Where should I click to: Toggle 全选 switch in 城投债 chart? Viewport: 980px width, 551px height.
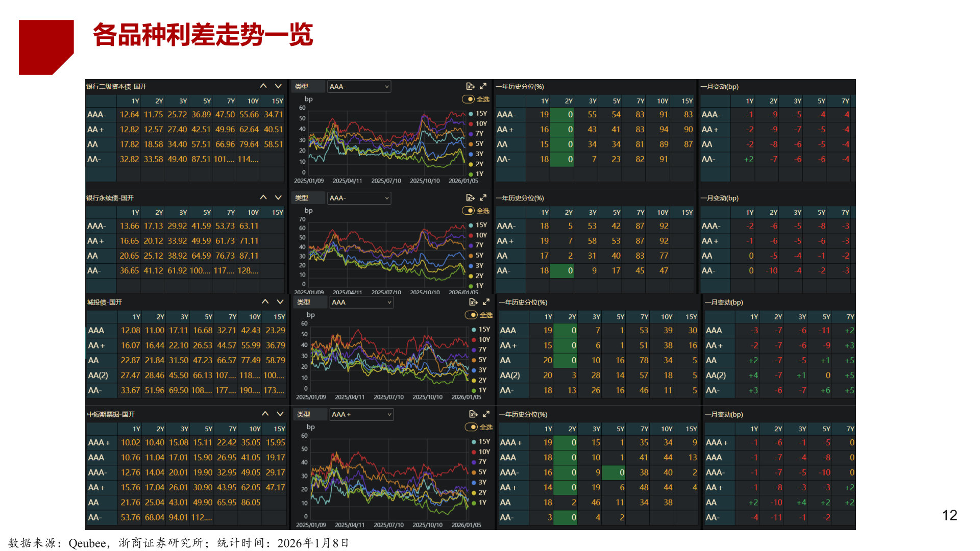pyautogui.click(x=471, y=315)
